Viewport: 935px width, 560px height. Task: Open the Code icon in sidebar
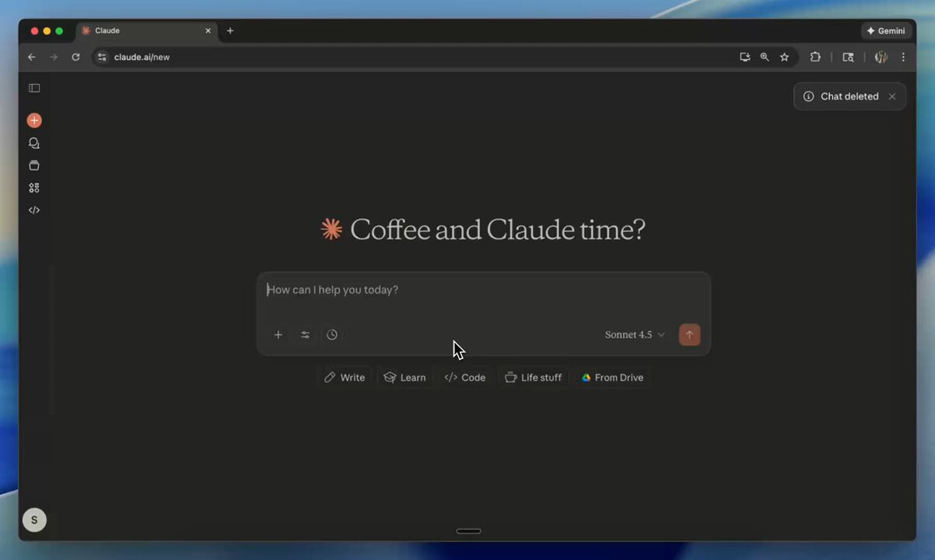coord(34,210)
